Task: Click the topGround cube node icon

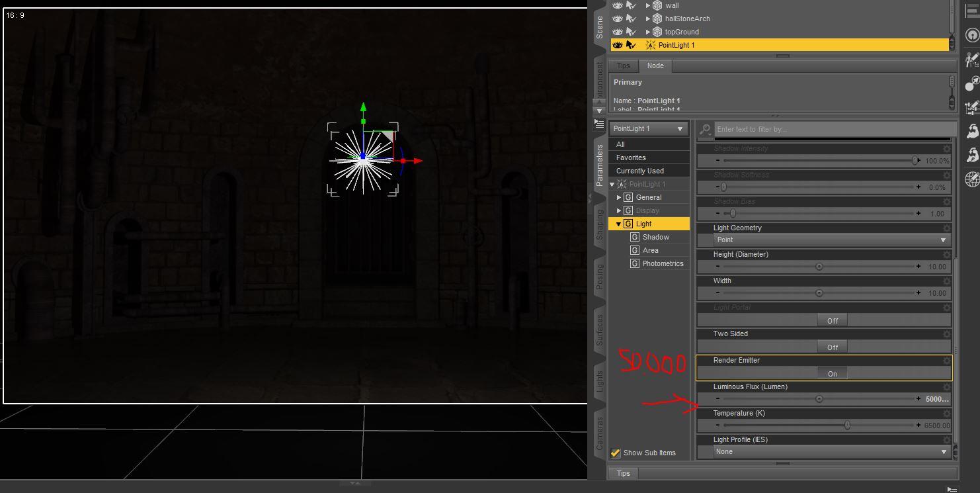Action: click(x=657, y=32)
